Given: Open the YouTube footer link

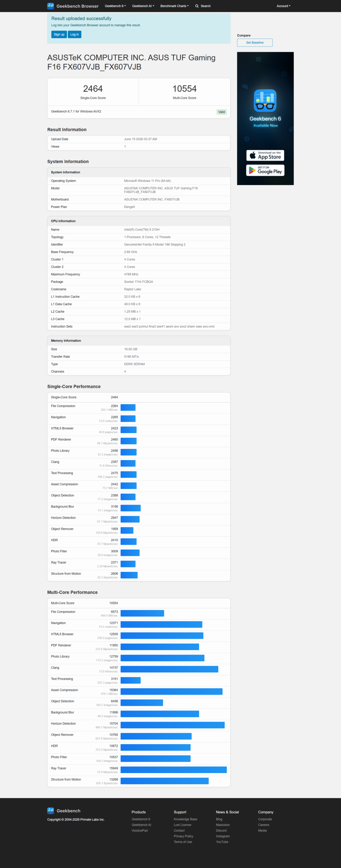Looking at the screenshot, I should click(222, 842).
